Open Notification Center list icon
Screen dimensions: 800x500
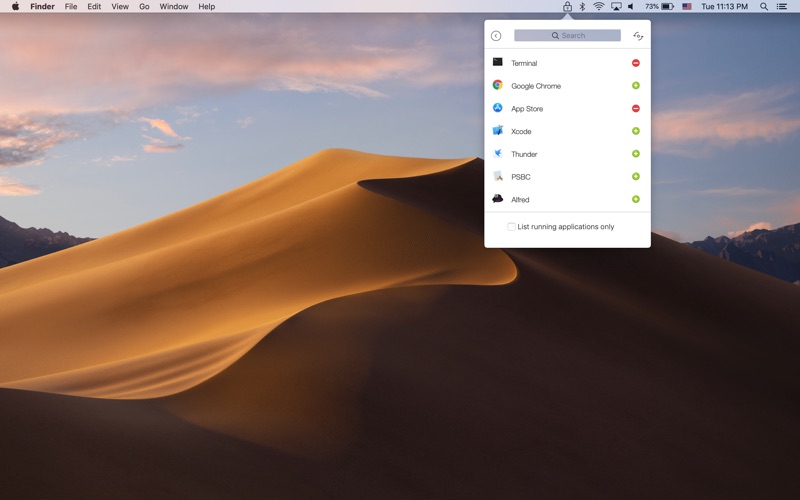[782, 7]
